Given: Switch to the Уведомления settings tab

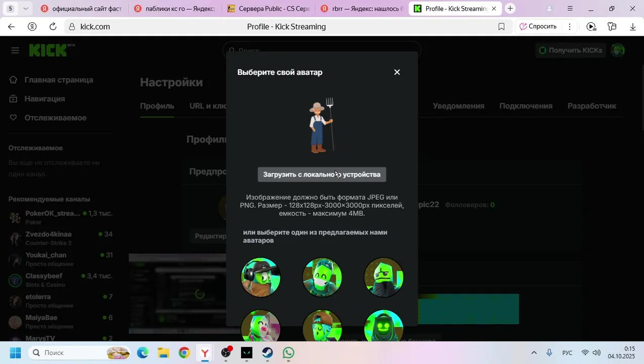Looking at the screenshot, I should 459,106.
